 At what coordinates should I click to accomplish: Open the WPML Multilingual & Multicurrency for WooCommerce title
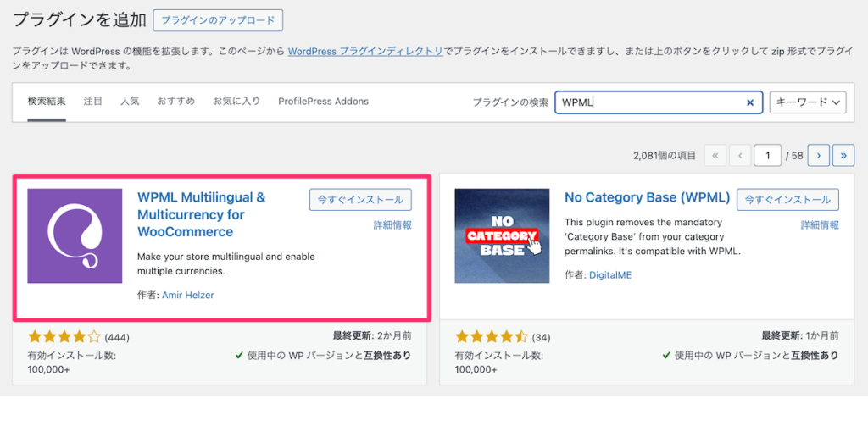[x=202, y=214]
